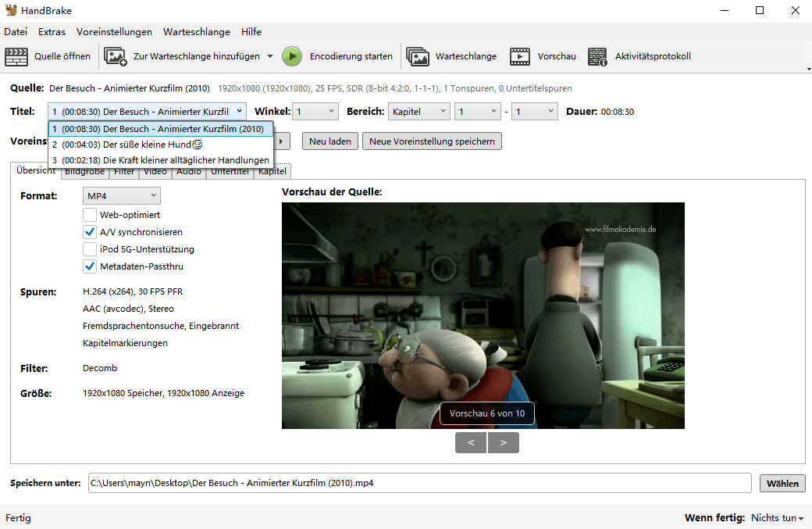Enable the Web-optimiert checkbox
The height and width of the screenshot is (529, 812).
point(90,215)
